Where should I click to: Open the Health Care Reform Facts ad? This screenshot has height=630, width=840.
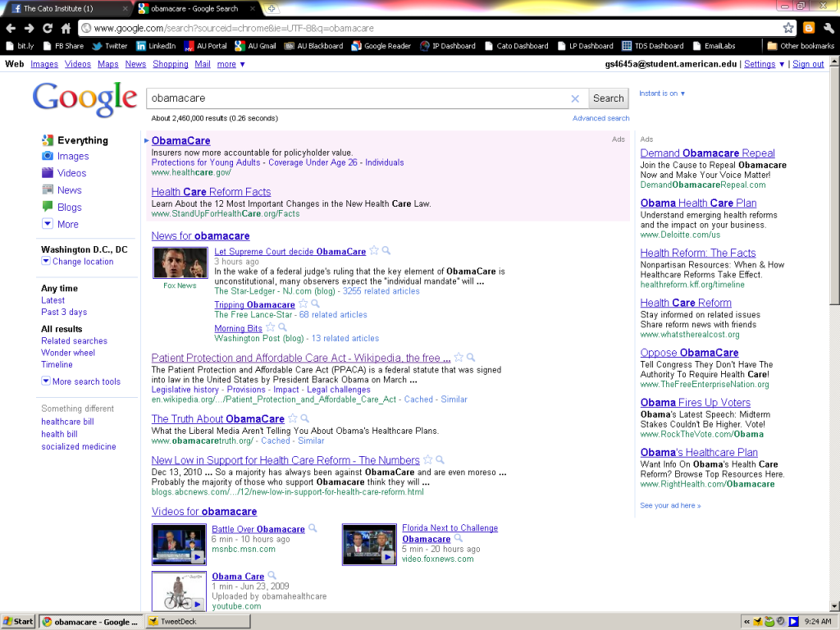point(211,192)
